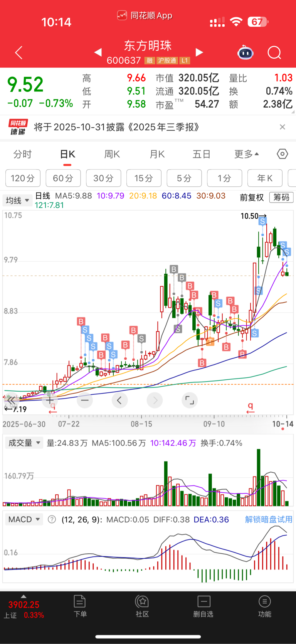Tap the 沪股通 tag

click(x=167, y=61)
